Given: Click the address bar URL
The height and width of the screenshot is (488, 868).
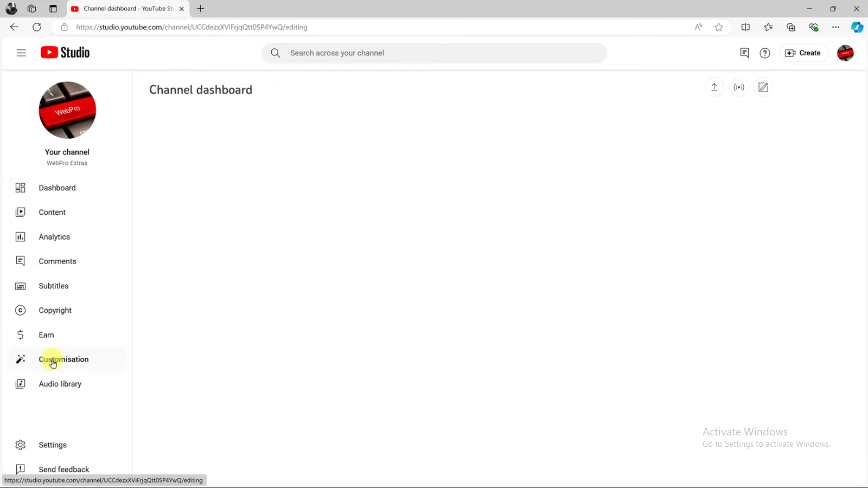Looking at the screenshot, I should pyautogui.click(x=192, y=27).
